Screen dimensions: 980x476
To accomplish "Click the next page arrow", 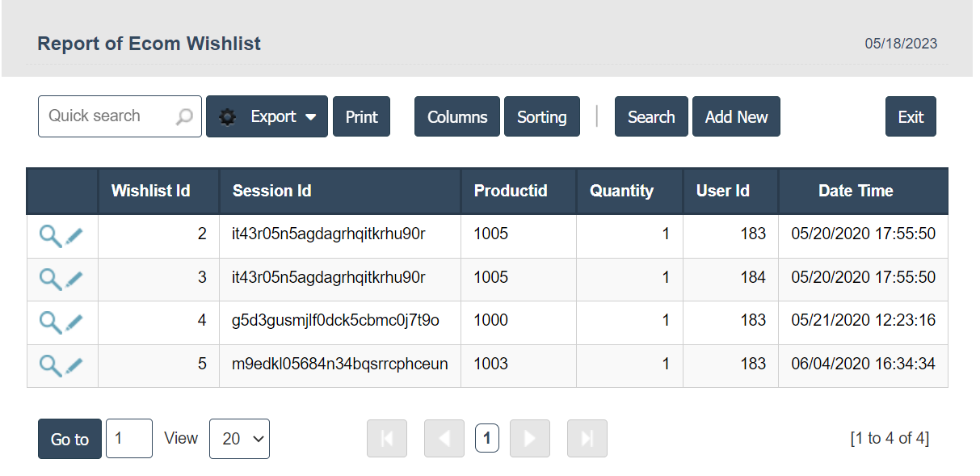I will click(529, 439).
